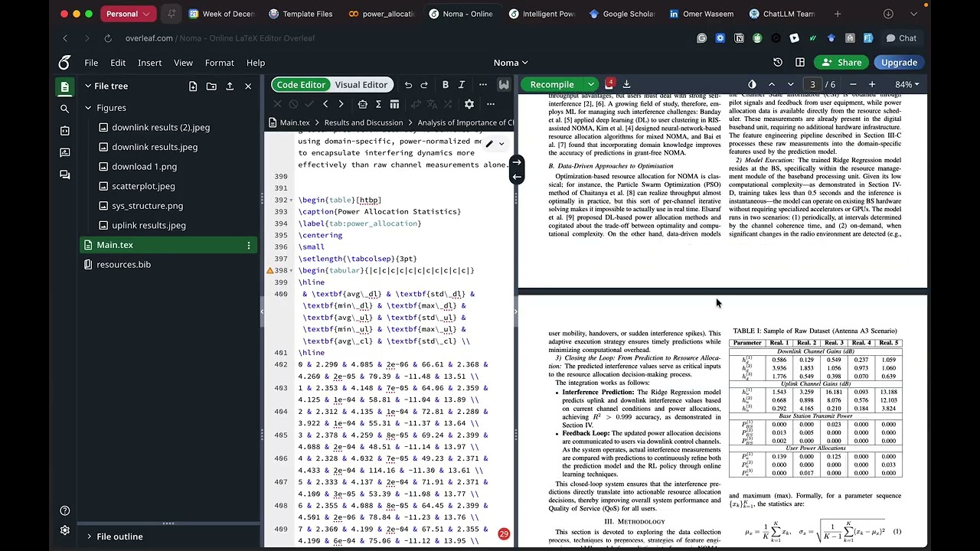Image resolution: width=980 pixels, height=551 pixels.
Task: Upload a file to the file tree
Action: 230,86
